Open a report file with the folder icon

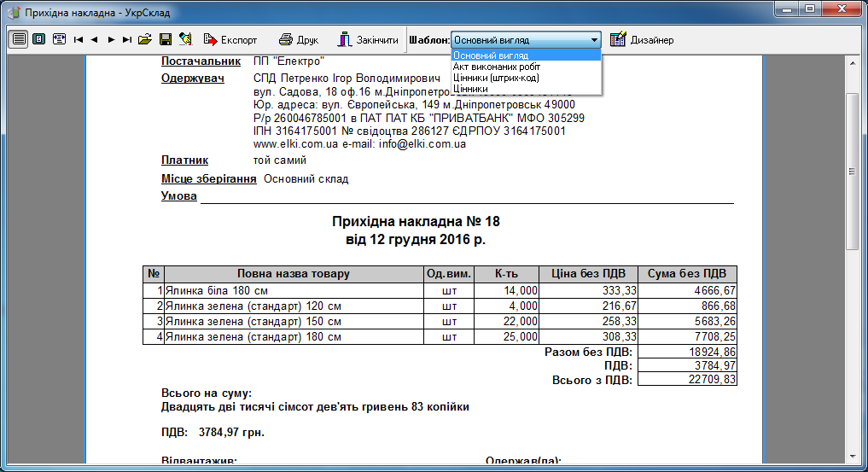pyautogui.click(x=145, y=39)
